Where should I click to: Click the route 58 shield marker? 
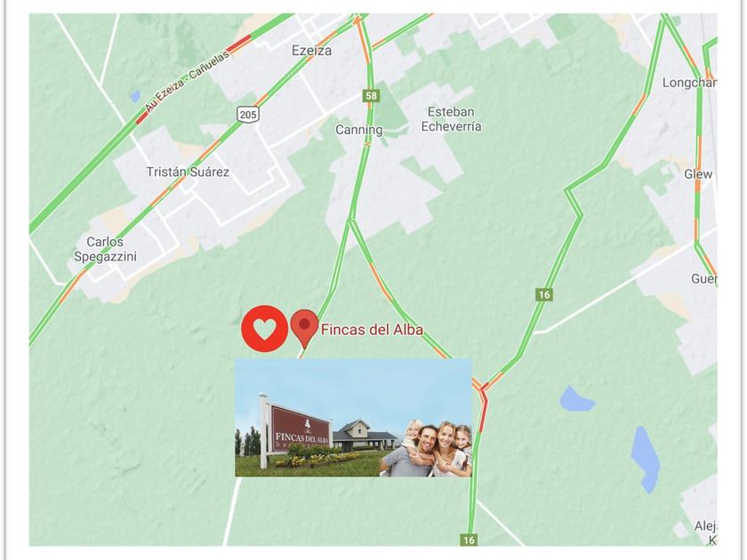(371, 96)
